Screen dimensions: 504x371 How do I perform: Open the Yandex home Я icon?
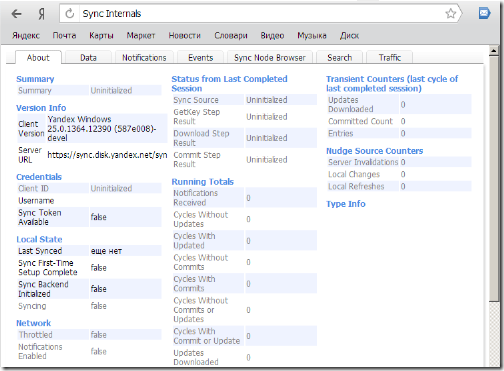point(41,14)
